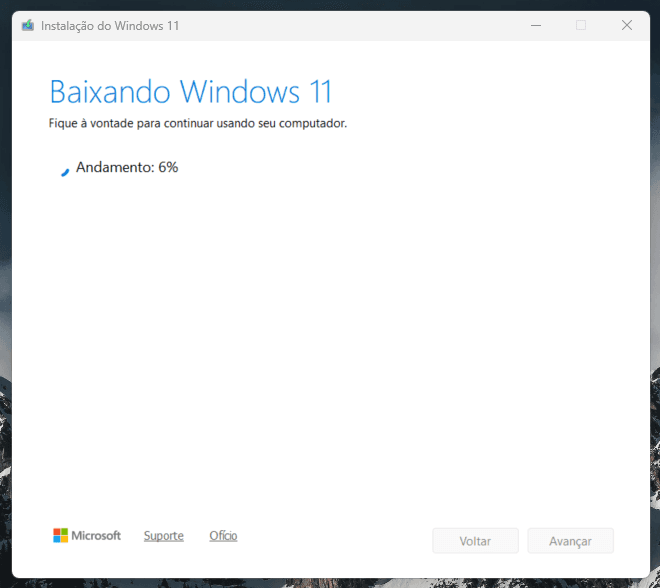This screenshot has height=588, width=660.
Task: Open the Ofício link
Action: (223, 536)
